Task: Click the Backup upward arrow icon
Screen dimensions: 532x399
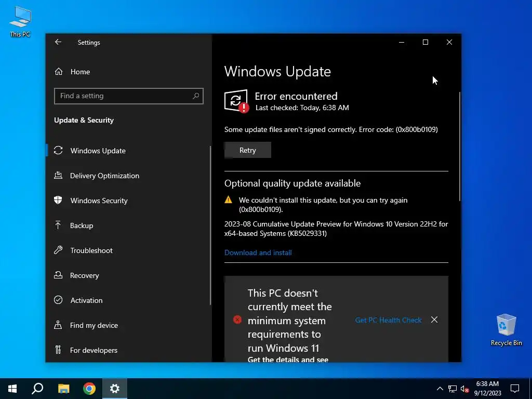Action: (x=58, y=225)
